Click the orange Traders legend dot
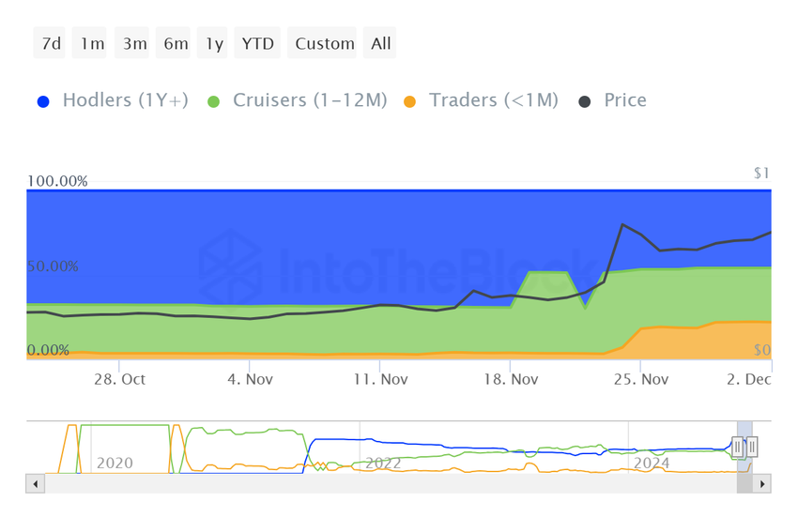The width and height of the screenshot is (798, 532). [x=409, y=101]
